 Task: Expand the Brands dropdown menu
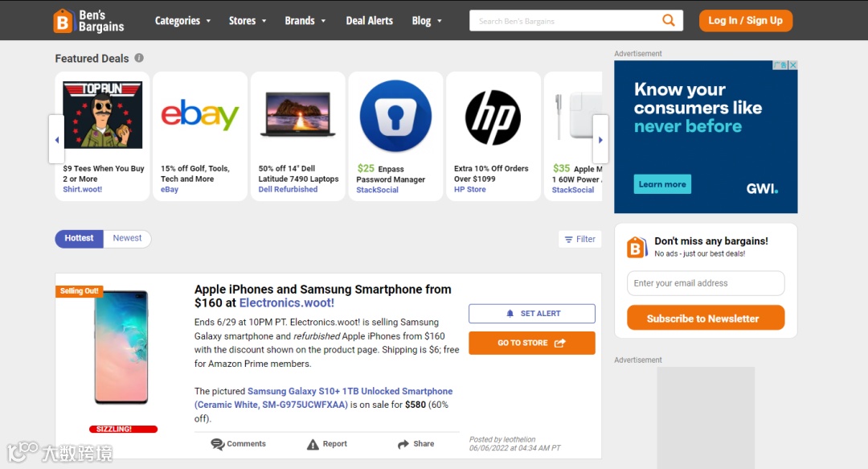point(305,21)
